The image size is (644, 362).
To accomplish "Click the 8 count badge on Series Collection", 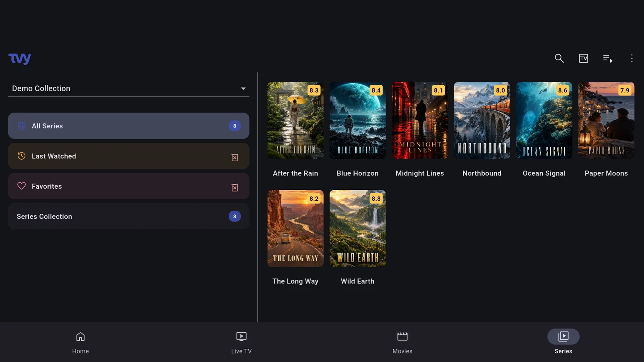I will [235, 216].
